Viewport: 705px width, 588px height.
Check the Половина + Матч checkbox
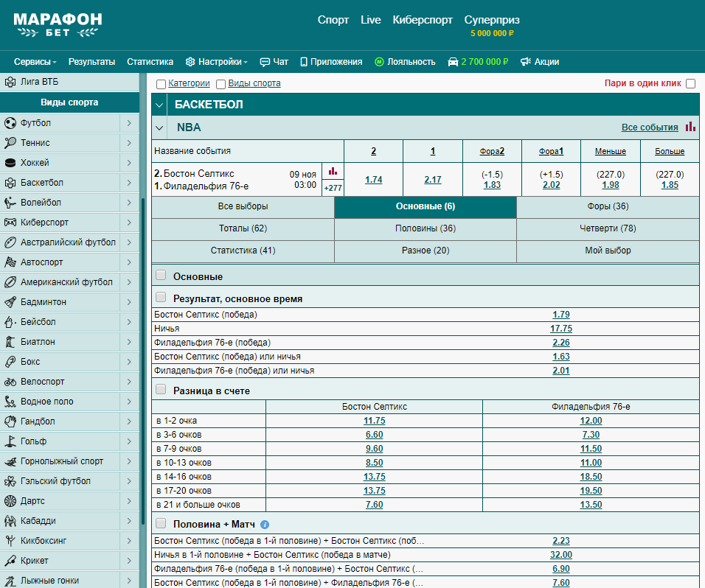161,523
